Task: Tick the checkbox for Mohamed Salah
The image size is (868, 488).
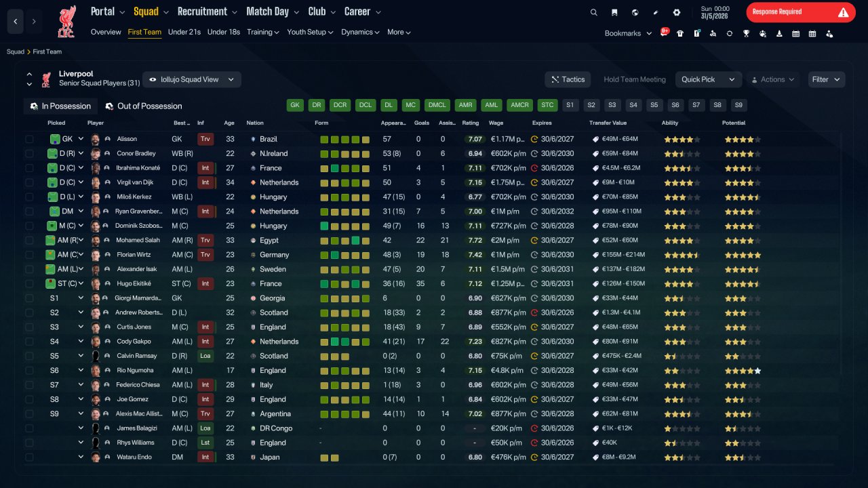Action: [x=29, y=240]
